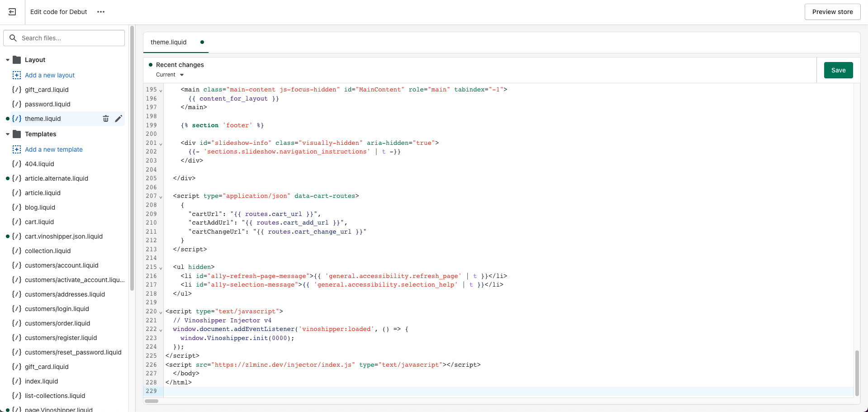The image size is (868, 412).
Task: Click the 'Vinoshipper Injector v4' comment line
Action: tap(222, 320)
